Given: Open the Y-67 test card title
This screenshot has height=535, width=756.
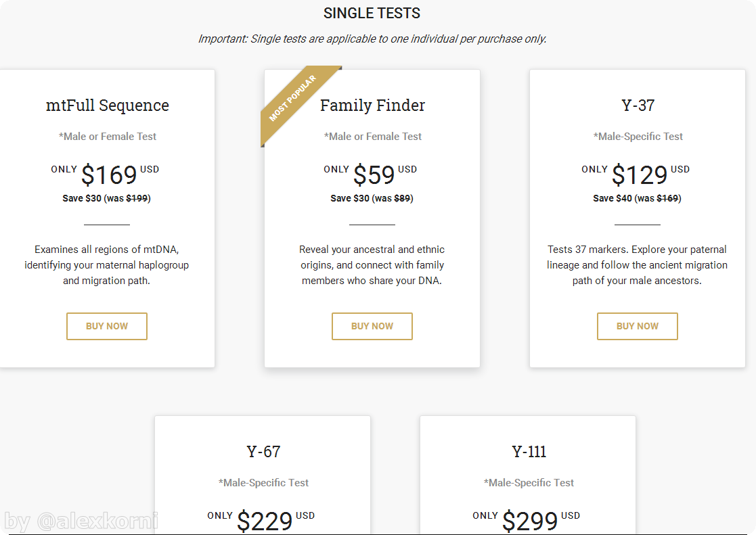Looking at the screenshot, I should point(263,452).
